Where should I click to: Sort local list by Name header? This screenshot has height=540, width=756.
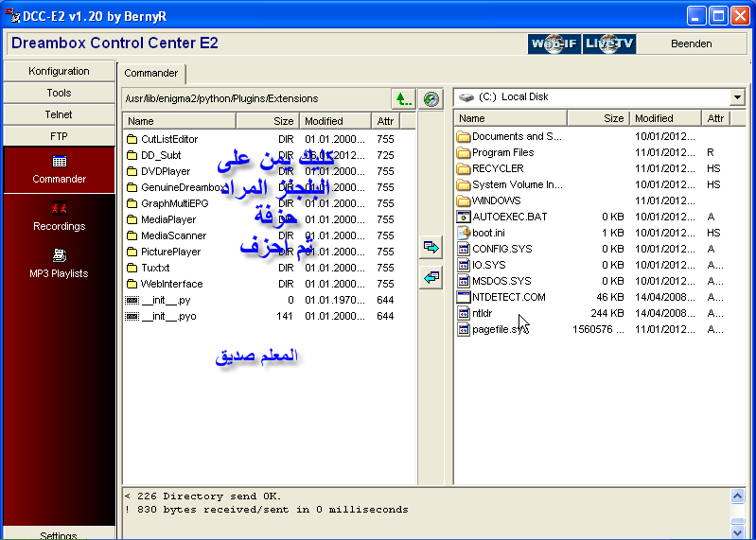pos(511,118)
